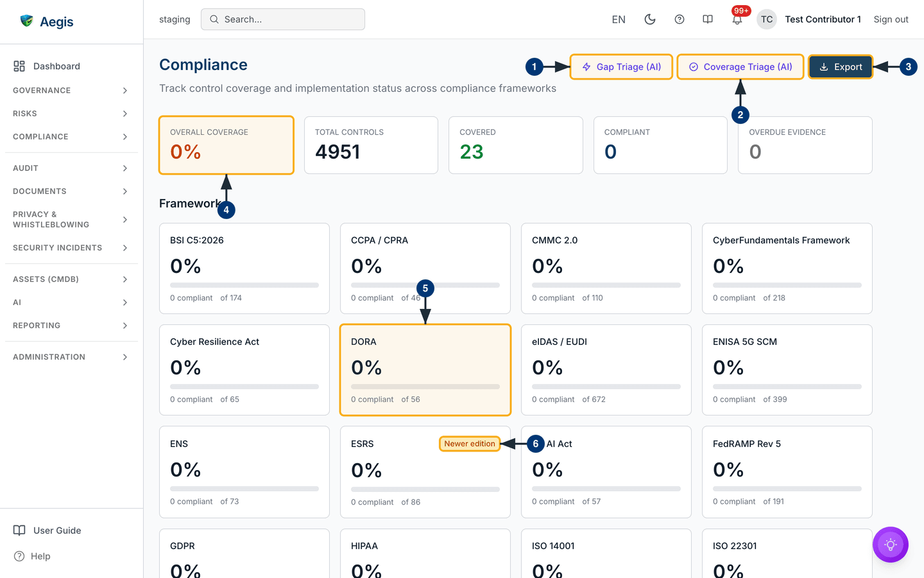Click the check-circle icon on Coverage Triage
Image resolution: width=924 pixels, height=578 pixels.
tap(694, 67)
